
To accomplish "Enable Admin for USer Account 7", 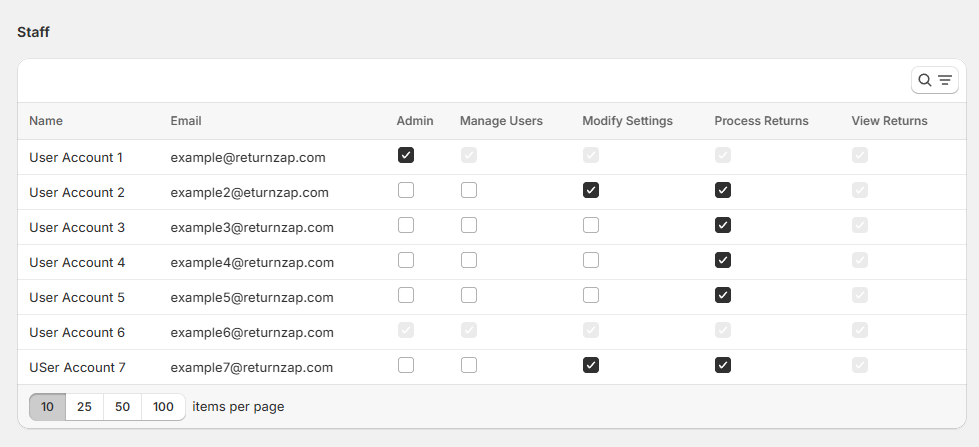I will [405, 365].
